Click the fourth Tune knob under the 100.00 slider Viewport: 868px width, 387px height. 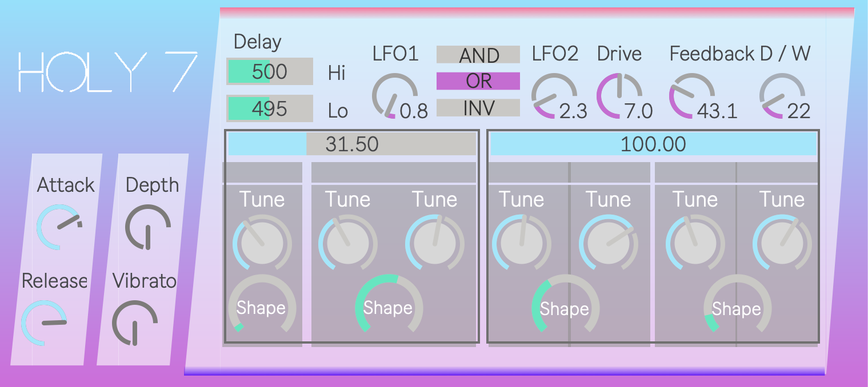(x=782, y=243)
